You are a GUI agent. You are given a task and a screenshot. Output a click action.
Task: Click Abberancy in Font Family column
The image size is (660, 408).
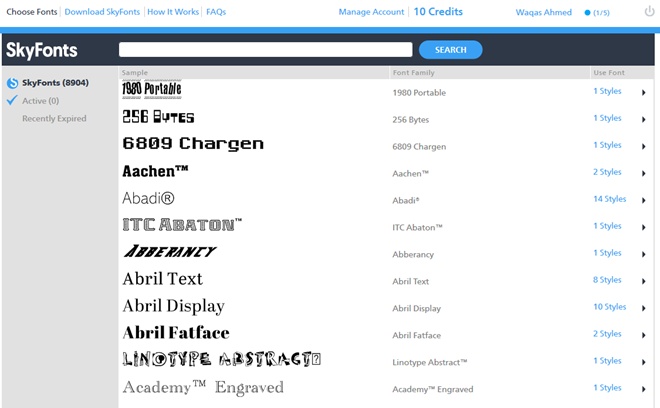click(x=413, y=254)
